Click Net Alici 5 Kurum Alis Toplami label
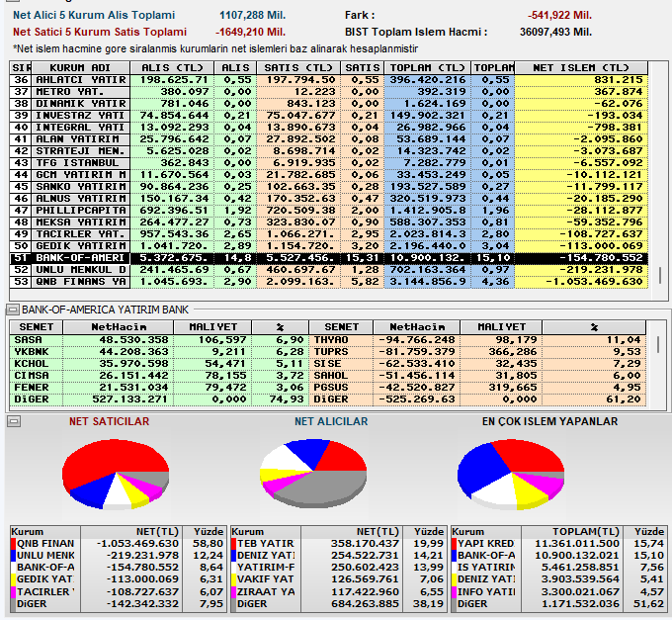This screenshot has width=672, height=620. tap(94, 16)
